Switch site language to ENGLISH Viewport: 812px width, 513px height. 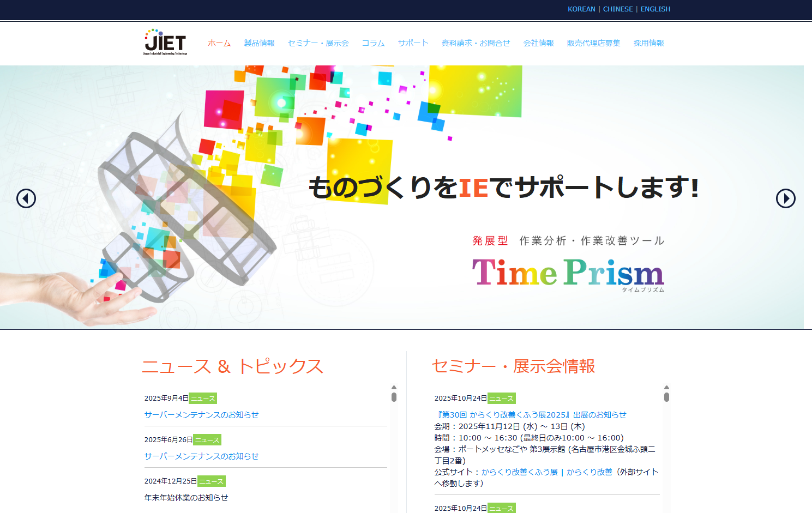pyautogui.click(x=655, y=9)
